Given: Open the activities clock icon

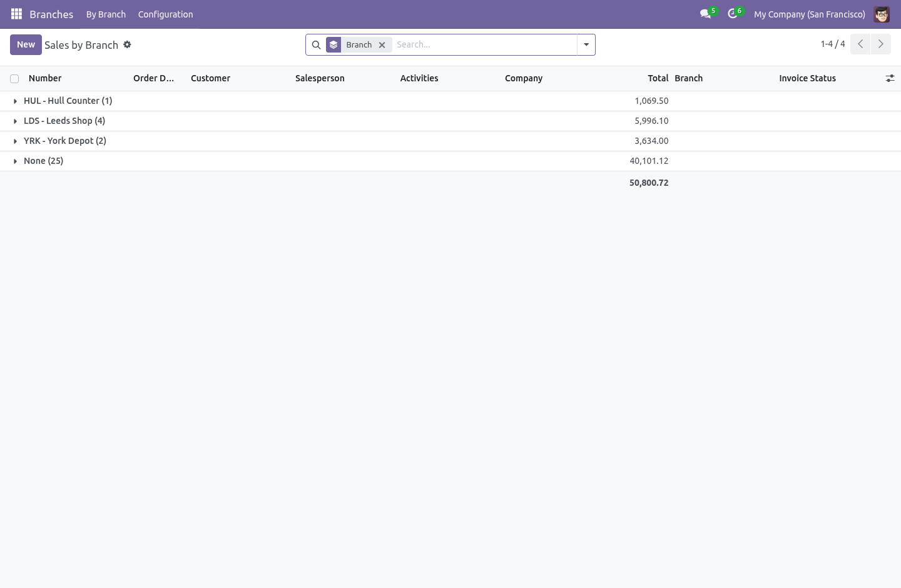Looking at the screenshot, I should pyautogui.click(x=733, y=14).
